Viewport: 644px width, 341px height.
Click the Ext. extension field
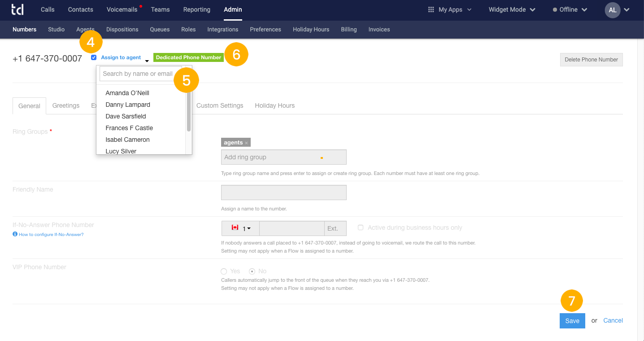[335, 228]
